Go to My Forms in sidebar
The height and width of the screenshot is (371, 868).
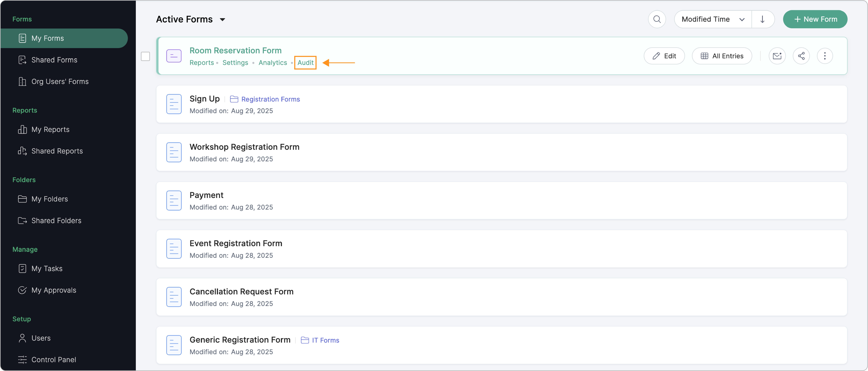tap(64, 38)
